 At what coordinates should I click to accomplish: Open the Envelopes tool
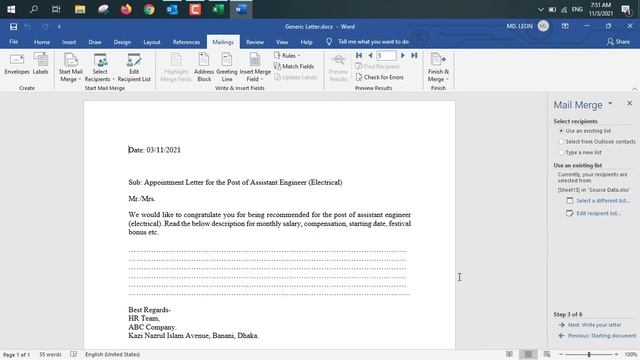[x=17, y=64]
